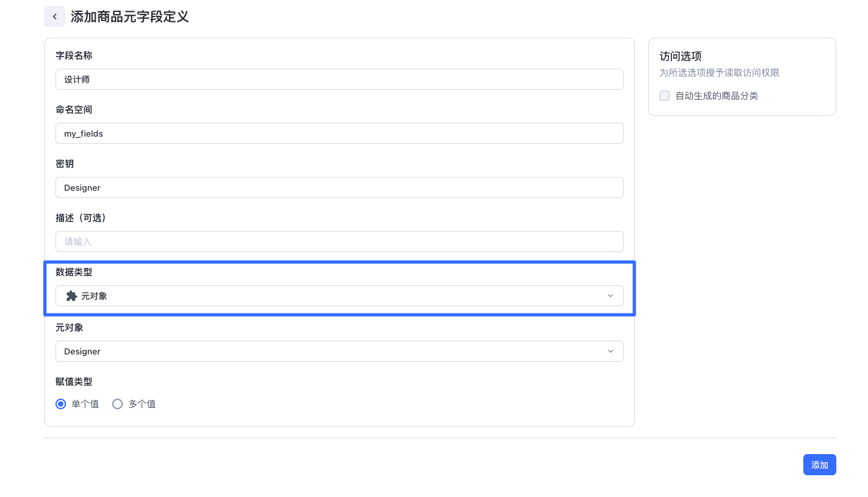The height and width of the screenshot is (497, 868).
Task: Click the 访问选项 panel heading
Action: [x=681, y=57]
